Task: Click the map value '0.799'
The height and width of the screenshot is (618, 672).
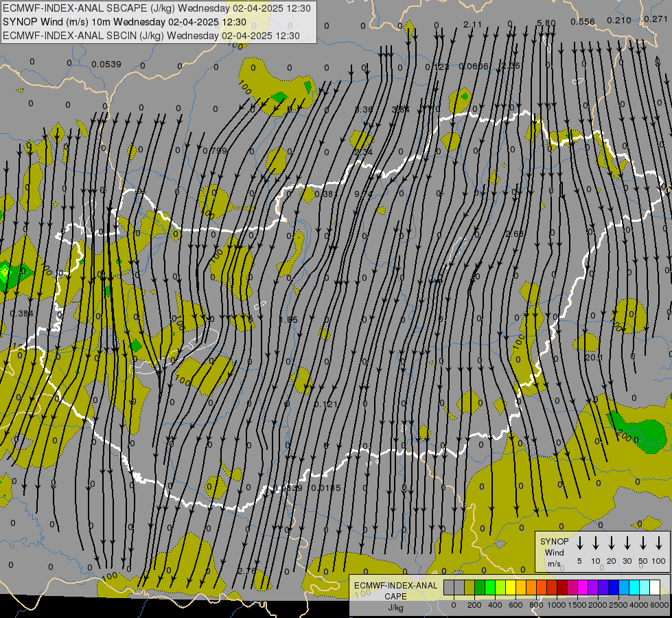Action: pos(215,150)
